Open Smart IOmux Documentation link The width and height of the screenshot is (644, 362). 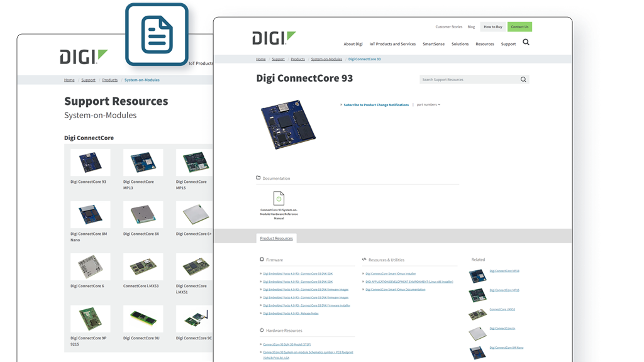pyautogui.click(x=395, y=290)
